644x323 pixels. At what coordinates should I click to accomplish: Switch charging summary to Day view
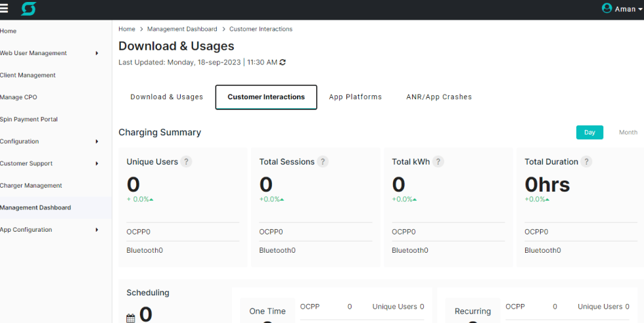click(x=589, y=132)
